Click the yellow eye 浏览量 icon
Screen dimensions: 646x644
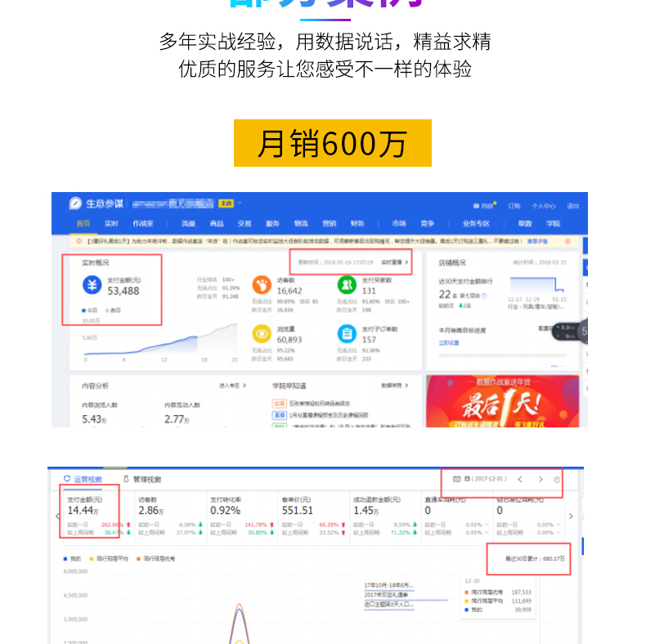pyautogui.click(x=262, y=333)
